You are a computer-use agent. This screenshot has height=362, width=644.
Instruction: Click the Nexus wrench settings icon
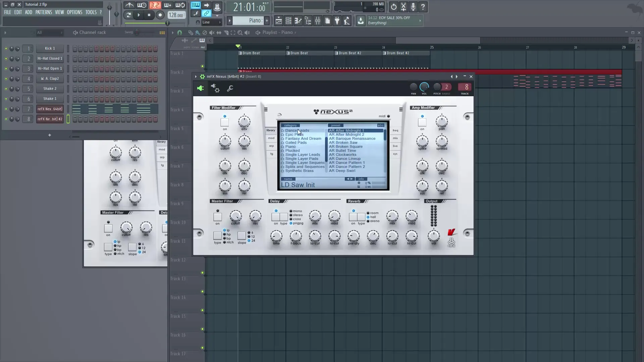coord(230,89)
